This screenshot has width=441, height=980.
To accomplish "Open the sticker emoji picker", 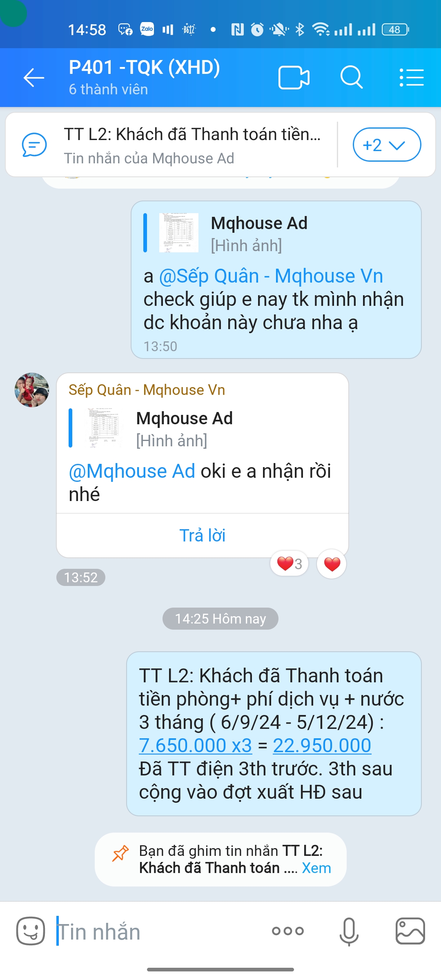I will click(31, 931).
